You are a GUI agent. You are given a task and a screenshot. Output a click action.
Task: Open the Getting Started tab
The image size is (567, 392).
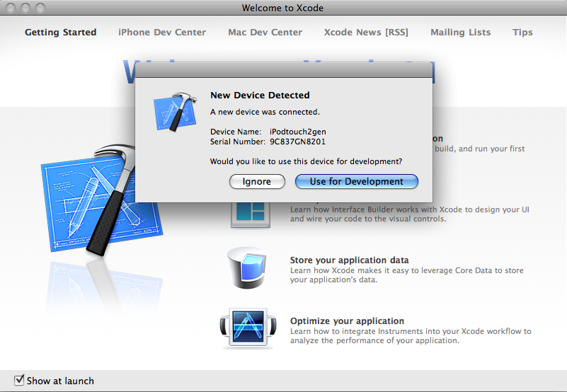[x=61, y=32]
